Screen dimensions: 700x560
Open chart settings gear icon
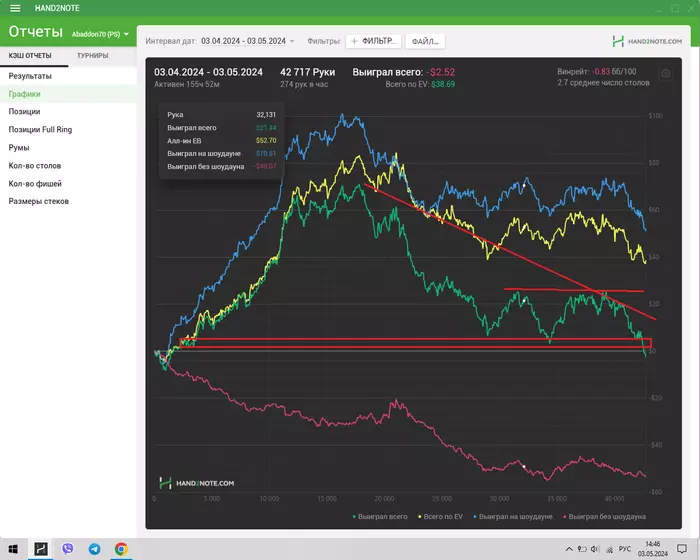click(x=666, y=74)
